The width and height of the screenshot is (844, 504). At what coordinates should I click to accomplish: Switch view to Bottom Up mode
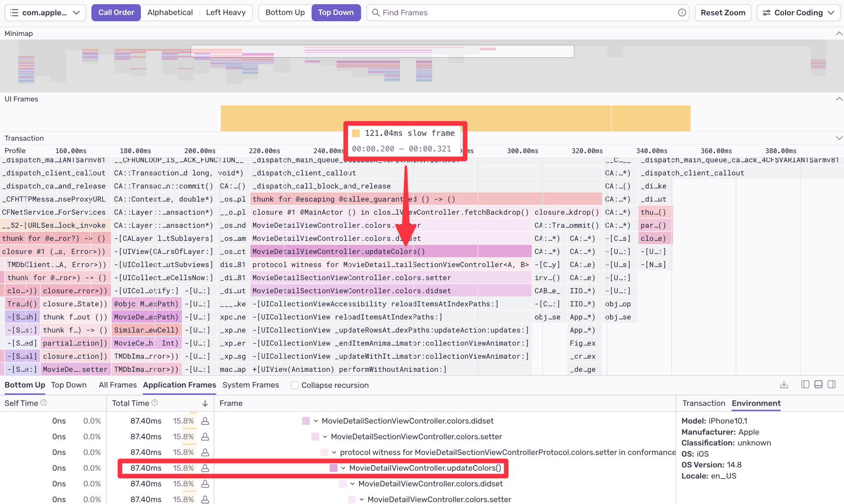coord(25,385)
